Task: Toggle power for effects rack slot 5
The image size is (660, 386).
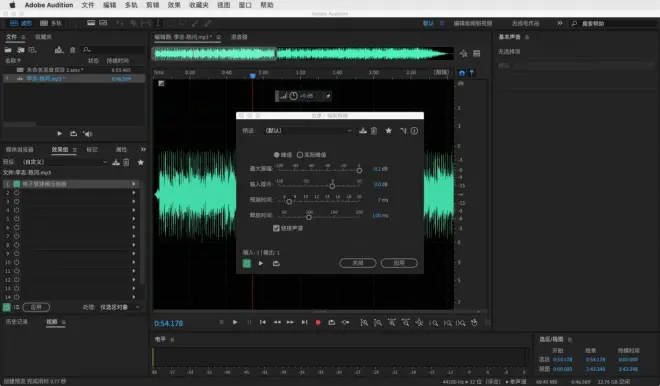Action: (16, 219)
